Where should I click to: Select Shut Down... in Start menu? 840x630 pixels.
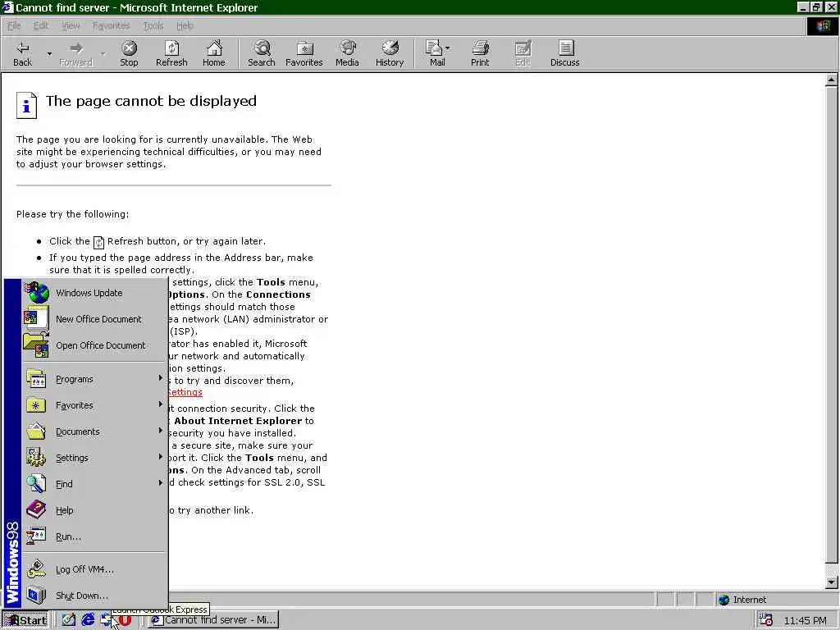95,596
